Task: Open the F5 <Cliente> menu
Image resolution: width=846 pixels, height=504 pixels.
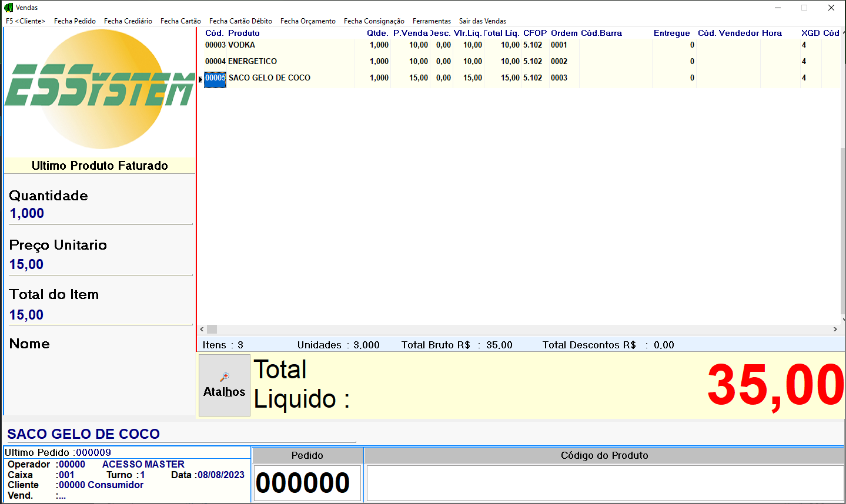Action: point(25,21)
